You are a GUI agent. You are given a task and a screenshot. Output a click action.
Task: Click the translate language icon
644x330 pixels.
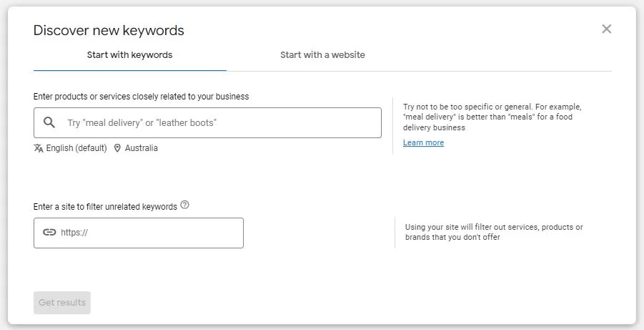(x=39, y=148)
